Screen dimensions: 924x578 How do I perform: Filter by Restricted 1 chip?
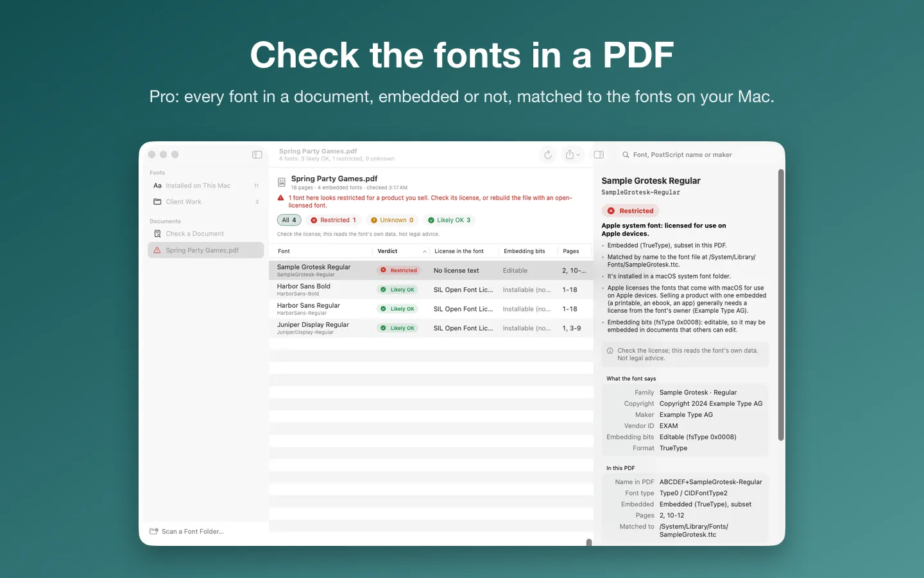[x=334, y=220]
